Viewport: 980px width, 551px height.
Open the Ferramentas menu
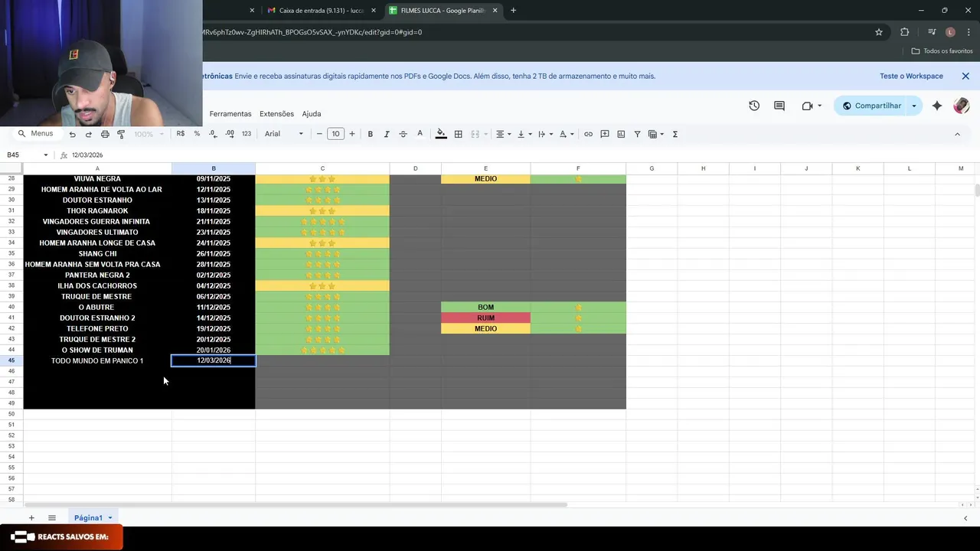[x=230, y=113]
